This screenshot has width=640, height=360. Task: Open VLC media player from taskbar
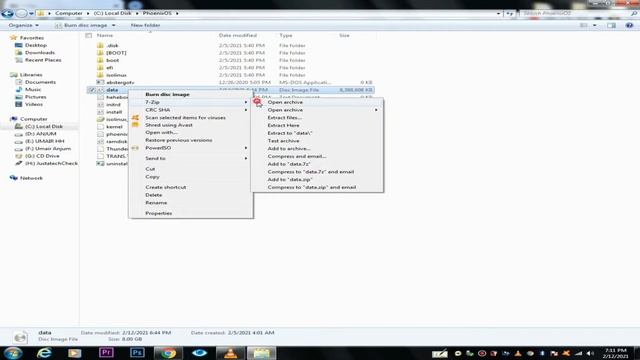[x=231, y=353]
